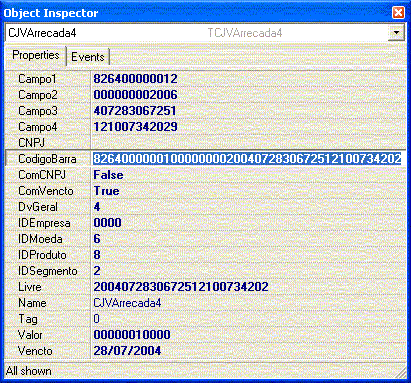Close the Object Inspector window

click(x=398, y=13)
